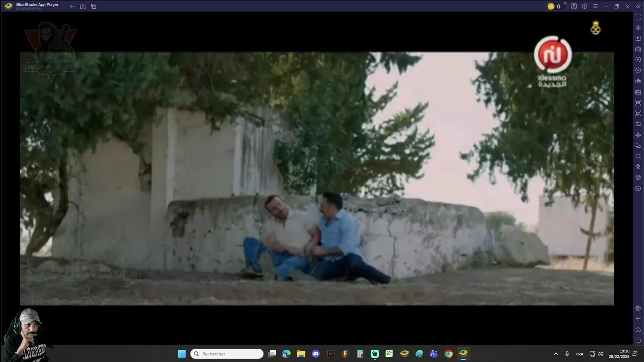Image resolution: width=644 pixels, height=362 pixels.
Task: Open multi-instance manager stacked layers icon
Action: [638, 177]
